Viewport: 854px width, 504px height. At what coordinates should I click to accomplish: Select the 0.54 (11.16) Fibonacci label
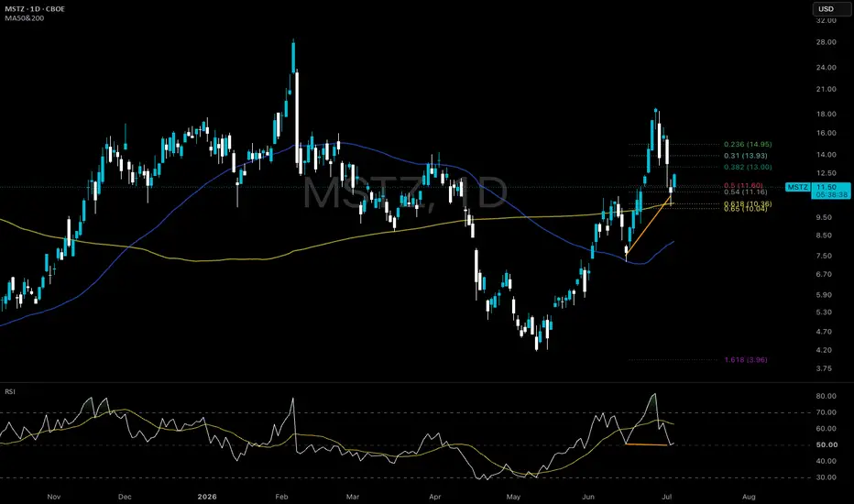(x=746, y=192)
